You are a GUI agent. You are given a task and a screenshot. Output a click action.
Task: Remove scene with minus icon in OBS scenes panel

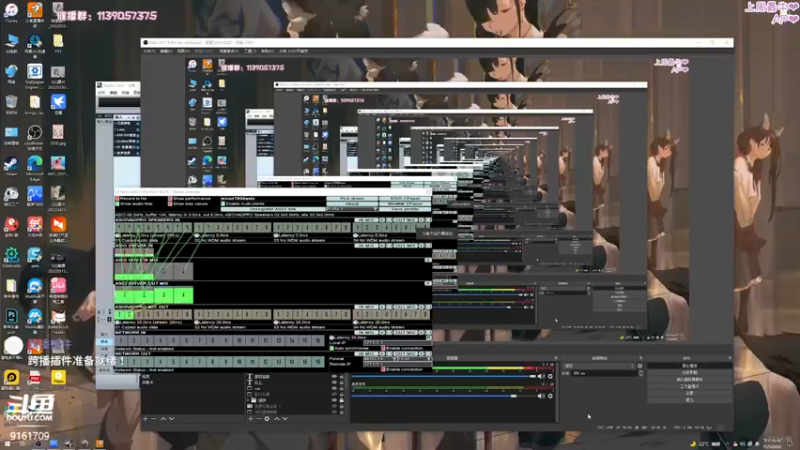[154, 418]
